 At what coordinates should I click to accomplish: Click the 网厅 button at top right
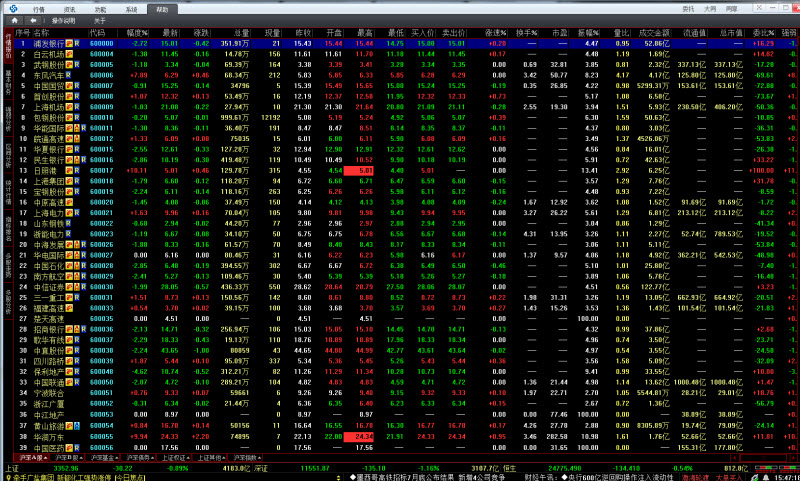tap(732, 9)
